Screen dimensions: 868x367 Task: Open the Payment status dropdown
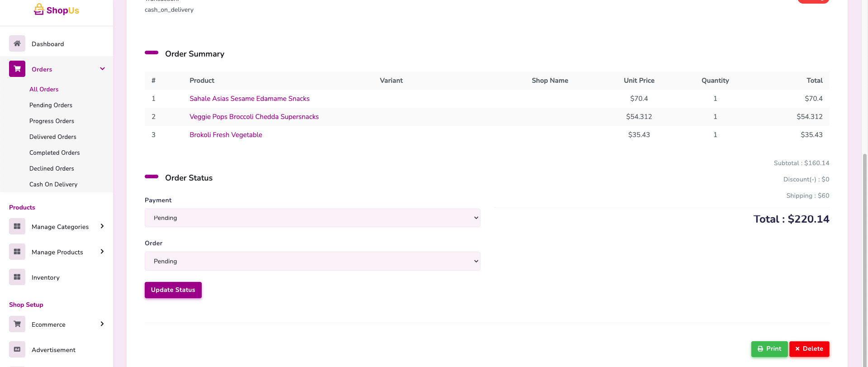[312, 218]
